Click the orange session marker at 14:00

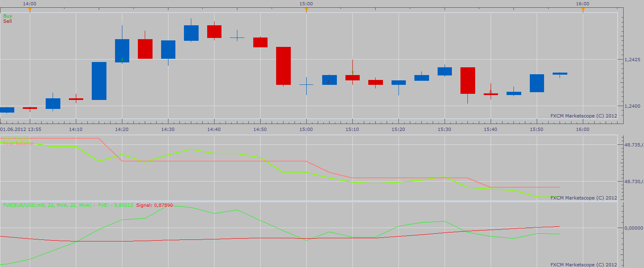[x=30, y=10]
